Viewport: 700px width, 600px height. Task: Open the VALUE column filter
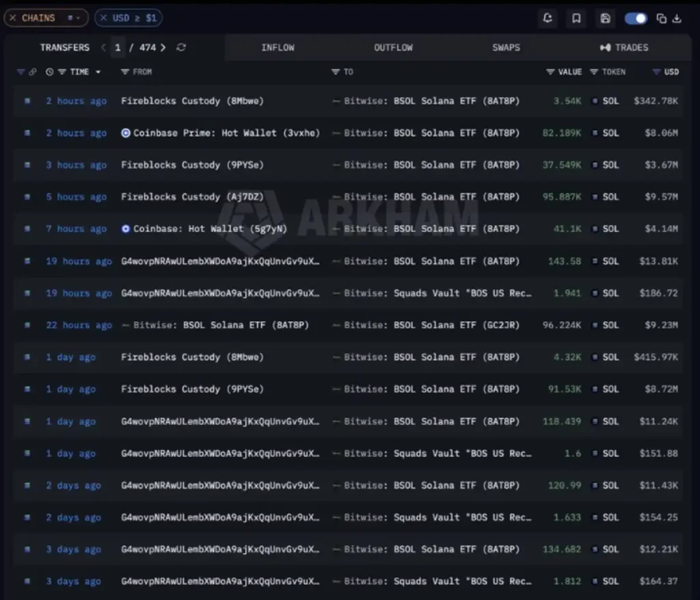pyautogui.click(x=550, y=72)
